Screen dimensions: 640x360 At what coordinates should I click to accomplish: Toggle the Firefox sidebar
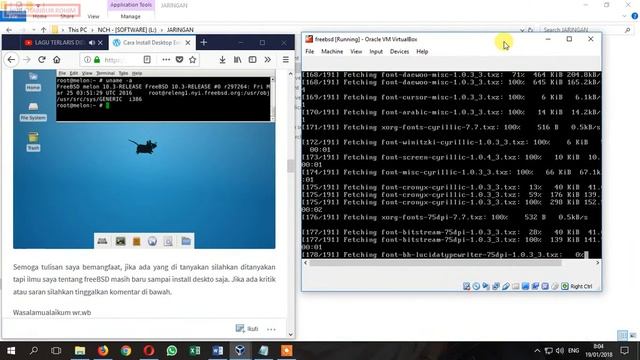[253, 60]
